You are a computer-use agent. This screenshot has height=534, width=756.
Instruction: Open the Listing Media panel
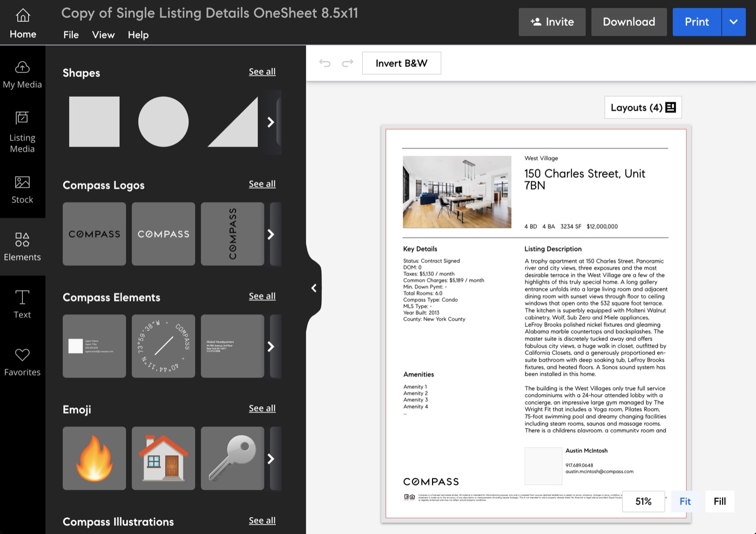22,132
